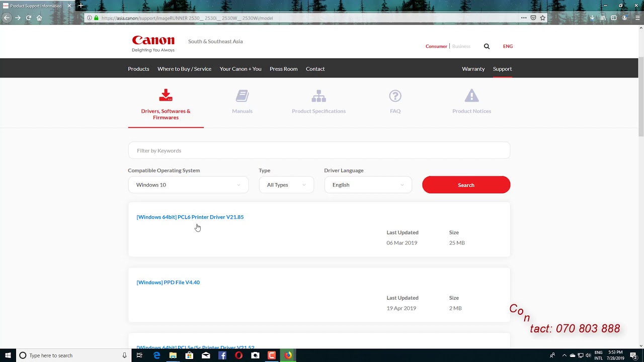Select Business site link
The height and width of the screenshot is (362, 644).
pyautogui.click(x=461, y=46)
